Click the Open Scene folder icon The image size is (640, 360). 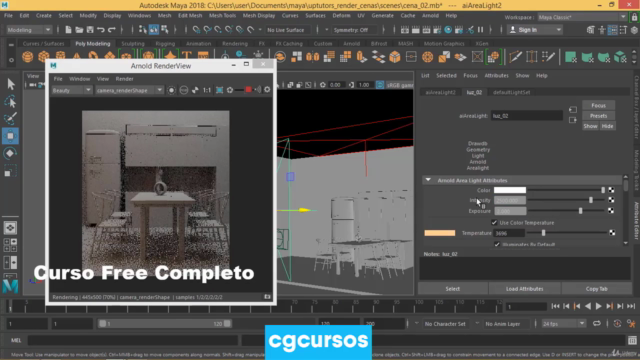pyautogui.click(x=79, y=30)
